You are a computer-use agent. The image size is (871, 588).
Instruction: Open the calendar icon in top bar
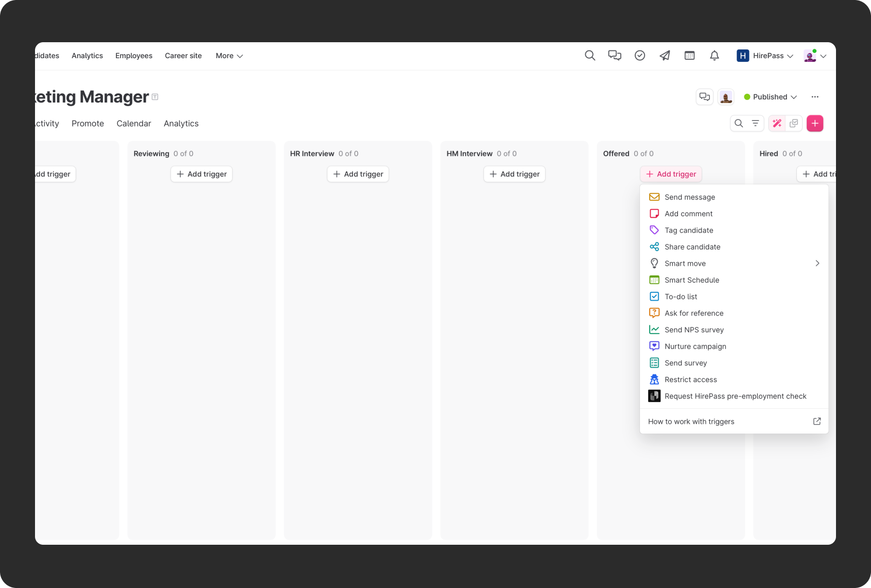690,56
